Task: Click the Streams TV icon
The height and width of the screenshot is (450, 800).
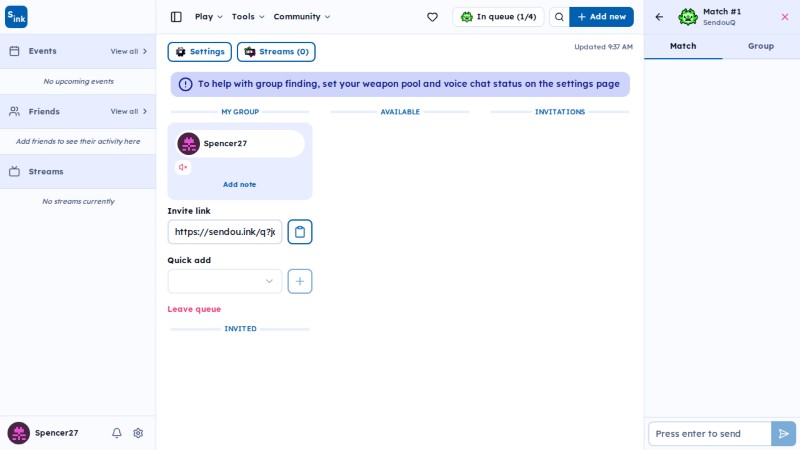Action: 14,171
